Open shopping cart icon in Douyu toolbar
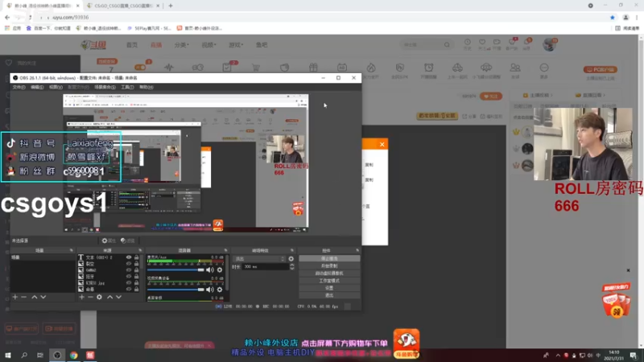This screenshot has width=644, height=362. pyautogui.click(x=256, y=68)
